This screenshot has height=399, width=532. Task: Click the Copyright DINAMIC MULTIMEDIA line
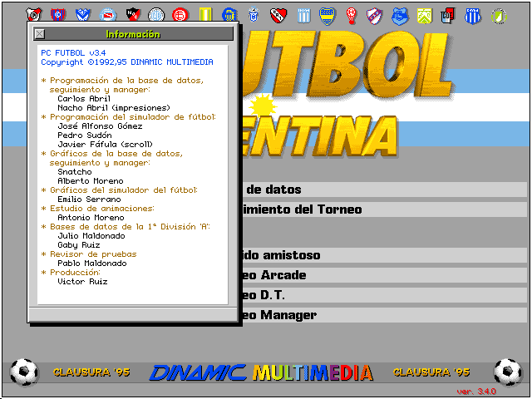(x=127, y=62)
